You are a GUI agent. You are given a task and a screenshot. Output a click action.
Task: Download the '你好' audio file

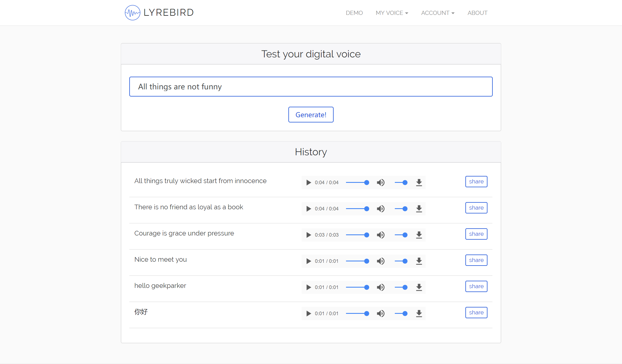(x=419, y=314)
